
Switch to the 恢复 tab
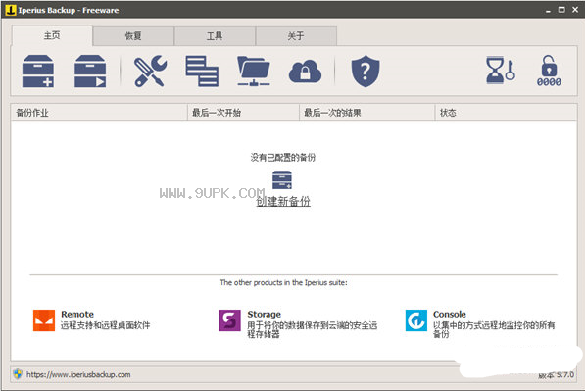tap(133, 36)
